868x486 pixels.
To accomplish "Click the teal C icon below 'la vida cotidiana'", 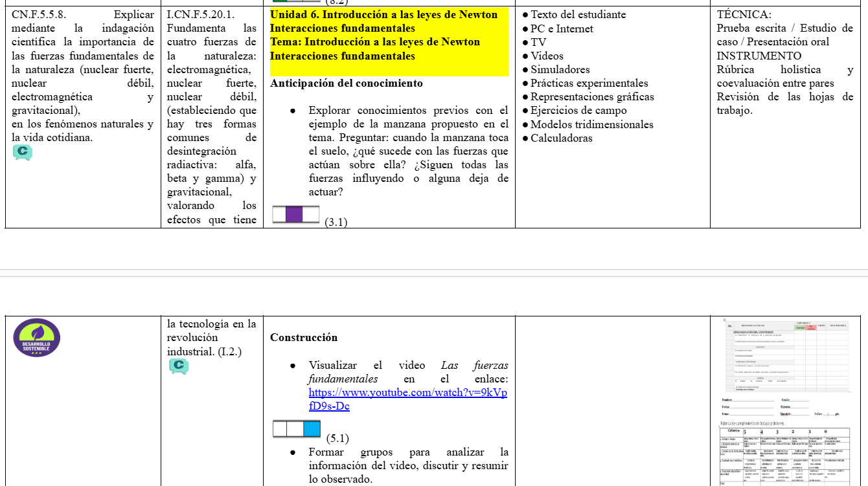I will pyautogui.click(x=22, y=153).
